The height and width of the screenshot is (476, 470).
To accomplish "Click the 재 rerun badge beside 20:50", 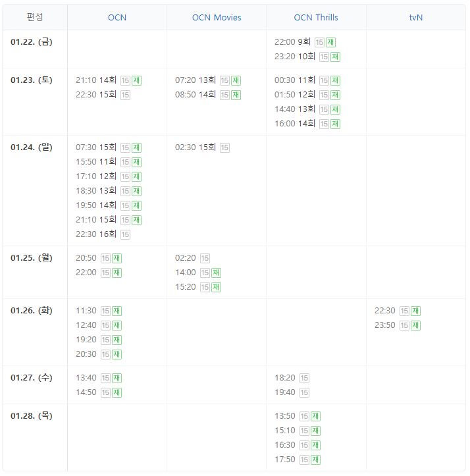I will pos(117,258).
